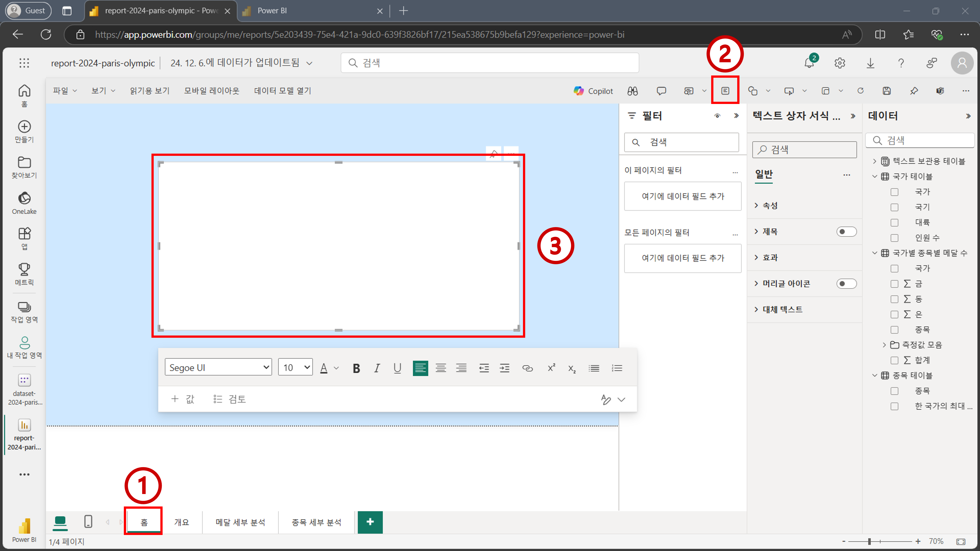
Task: Collapse the 종목 테이블 node
Action: click(x=874, y=375)
